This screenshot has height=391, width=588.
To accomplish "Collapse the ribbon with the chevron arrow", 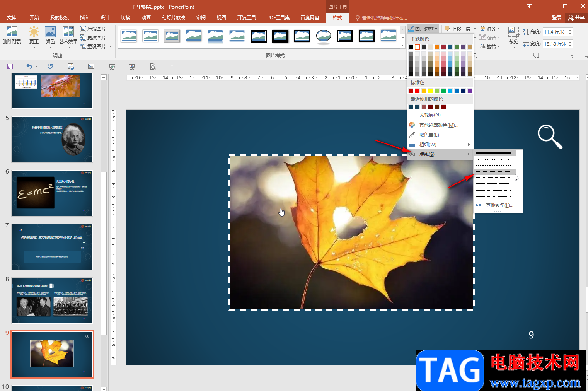I will click(586, 57).
